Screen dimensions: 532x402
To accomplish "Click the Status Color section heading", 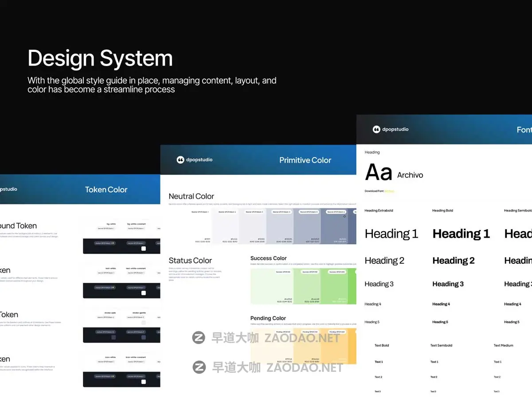I will pos(190,261).
